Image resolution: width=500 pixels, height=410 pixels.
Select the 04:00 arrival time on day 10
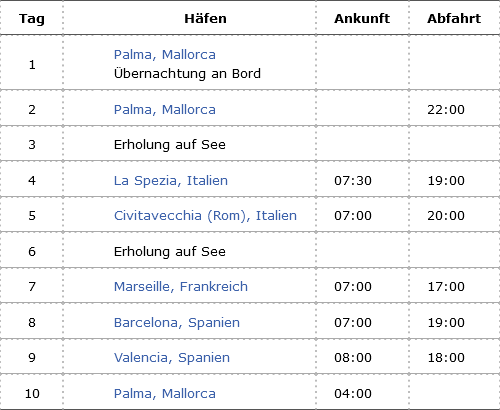[353, 394]
